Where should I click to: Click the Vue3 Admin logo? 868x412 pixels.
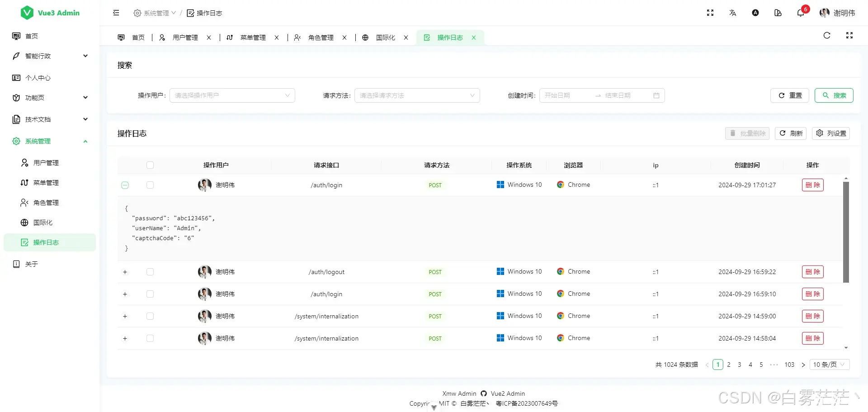50,13
